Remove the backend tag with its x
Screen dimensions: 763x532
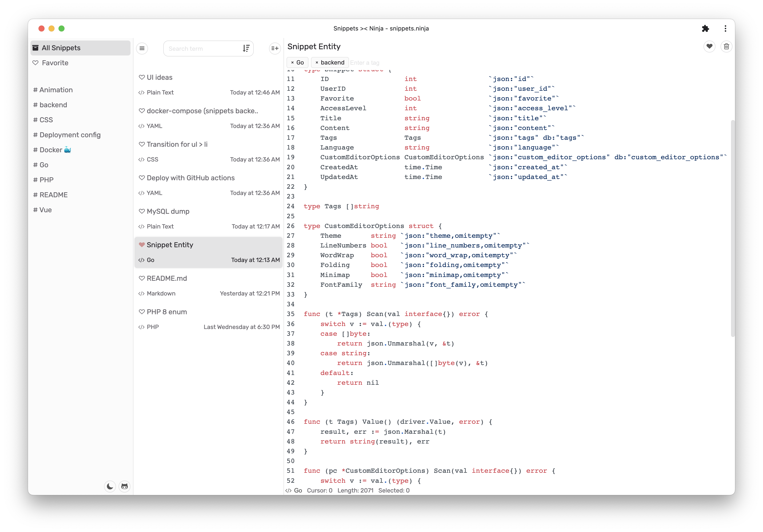317,62
